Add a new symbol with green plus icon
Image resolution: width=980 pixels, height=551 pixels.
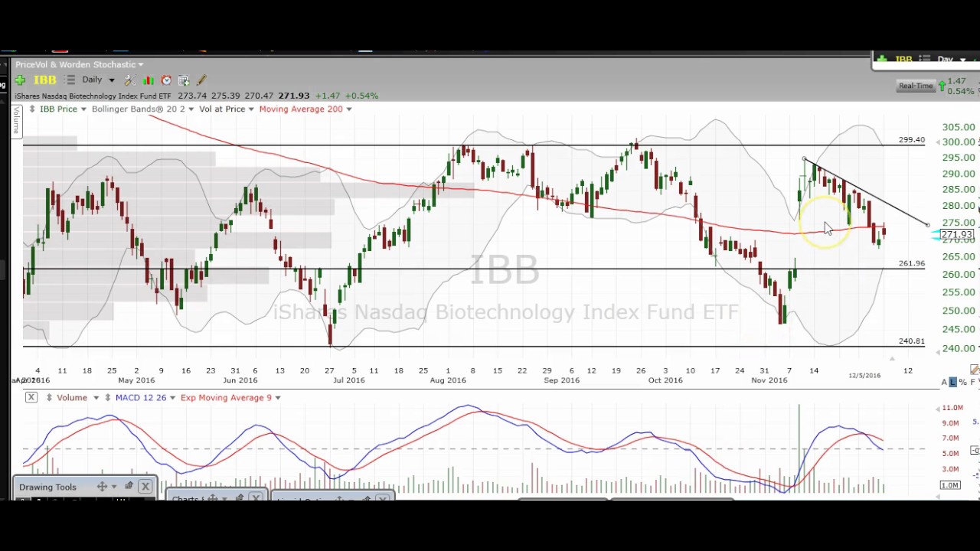coord(20,80)
